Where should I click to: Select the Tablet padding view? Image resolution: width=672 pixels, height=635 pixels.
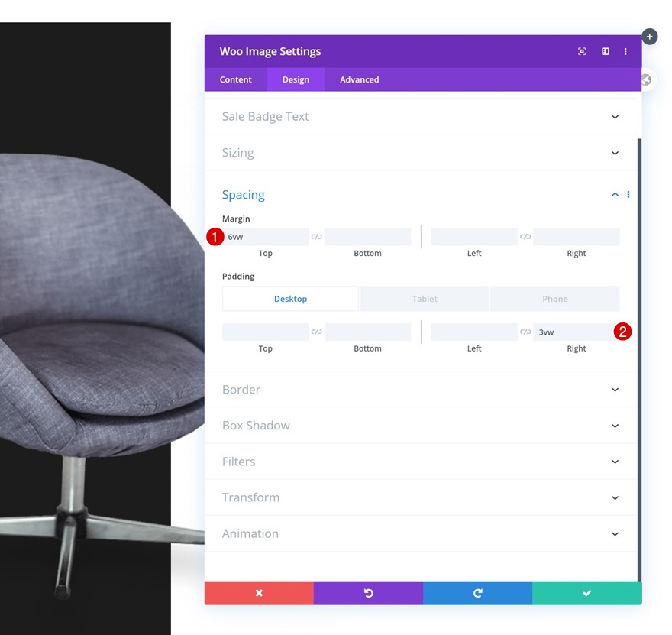pos(425,299)
